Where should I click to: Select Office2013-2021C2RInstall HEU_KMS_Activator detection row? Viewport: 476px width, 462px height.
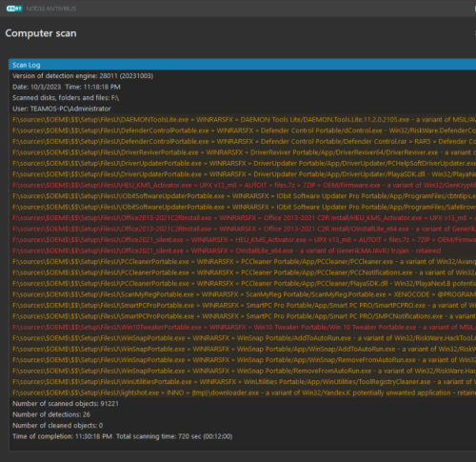(243, 218)
